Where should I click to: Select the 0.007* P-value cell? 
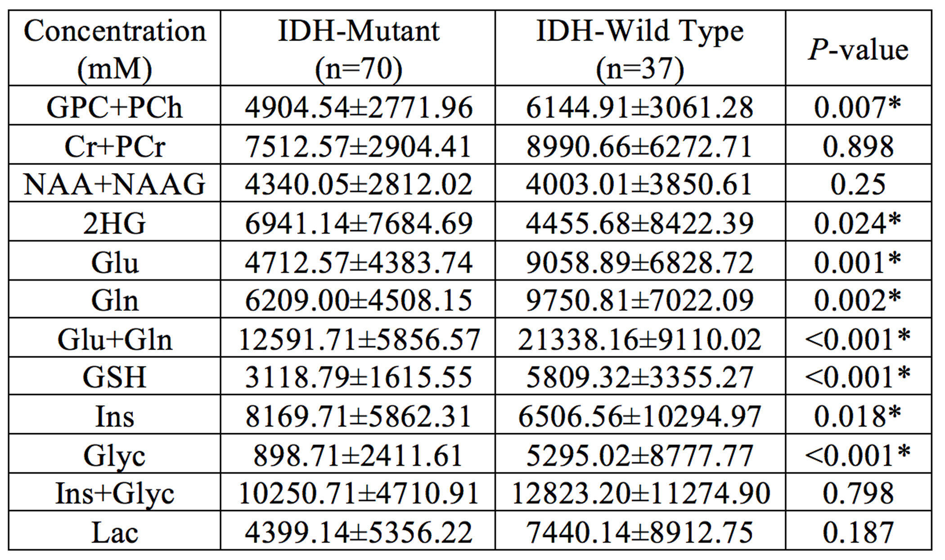pyautogui.click(x=858, y=107)
